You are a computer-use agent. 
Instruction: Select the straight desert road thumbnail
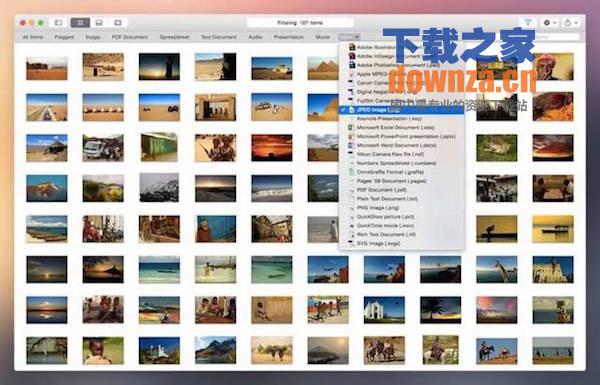tap(47, 107)
